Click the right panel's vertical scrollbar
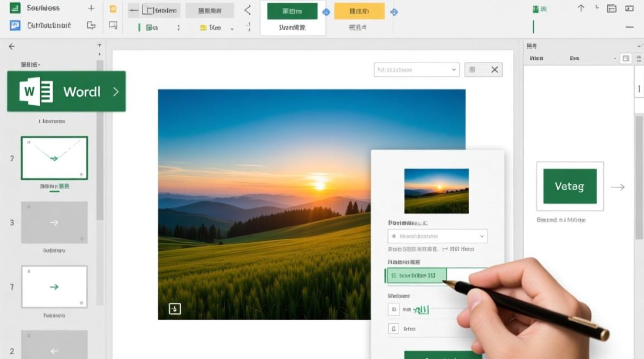 pyautogui.click(x=639, y=177)
